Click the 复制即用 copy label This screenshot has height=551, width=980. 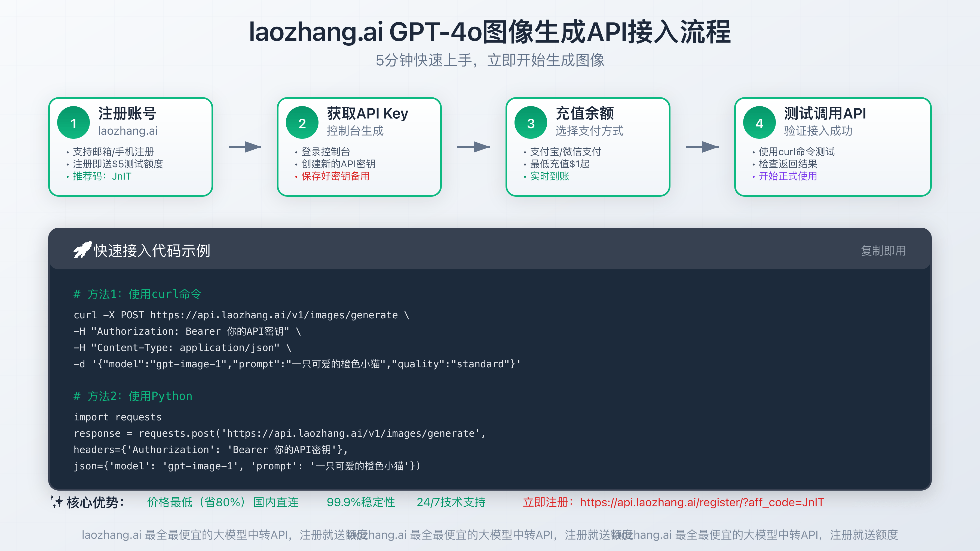[883, 251]
